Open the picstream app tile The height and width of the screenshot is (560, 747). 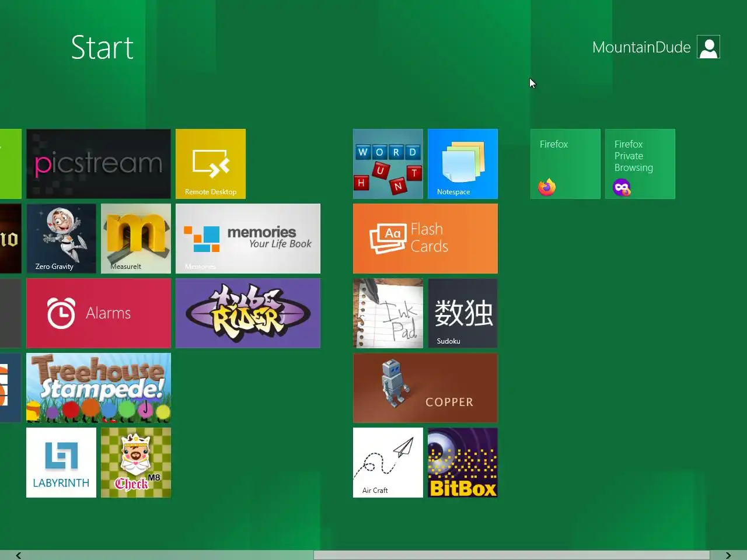[x=99, y=164]
